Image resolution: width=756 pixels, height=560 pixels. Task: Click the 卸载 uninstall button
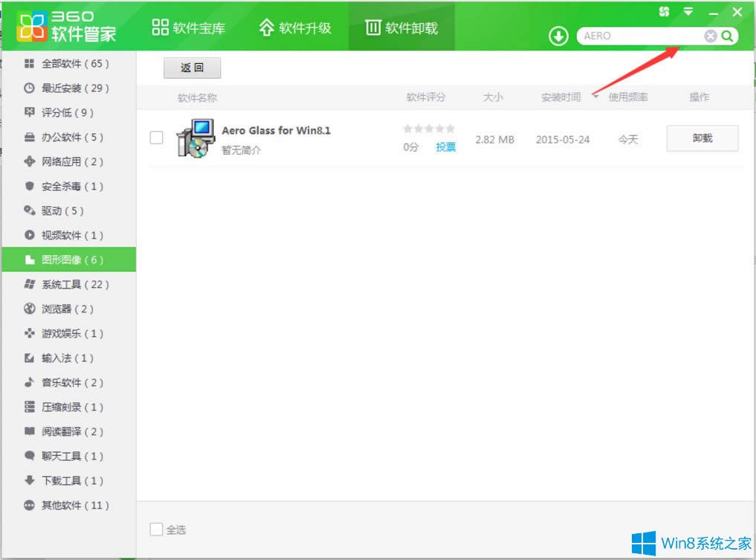coord(702,138)
